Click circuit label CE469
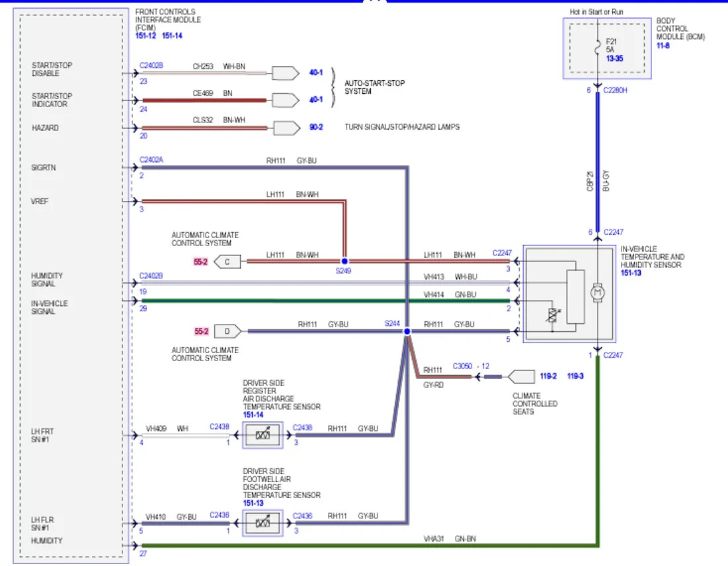The height and width of the screenshot is (566, 728). tap(203, 93)
